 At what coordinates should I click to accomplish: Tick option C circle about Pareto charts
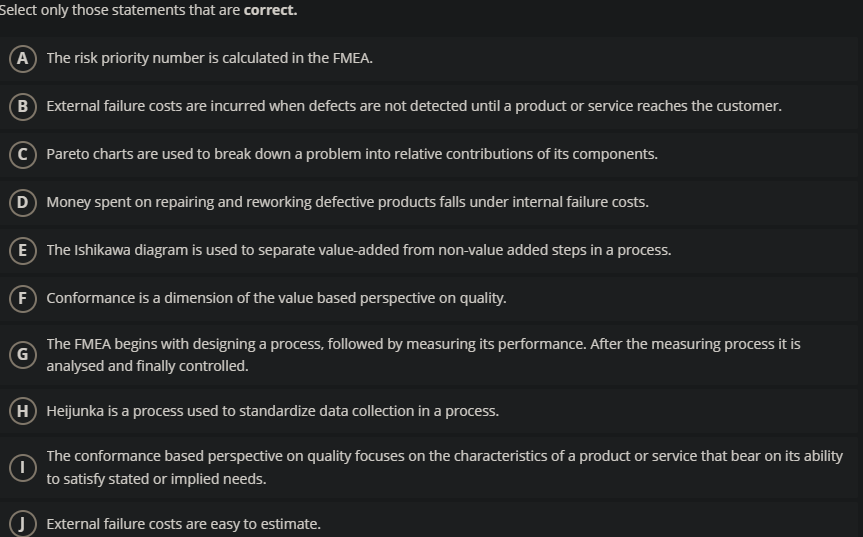coord(21,154)
